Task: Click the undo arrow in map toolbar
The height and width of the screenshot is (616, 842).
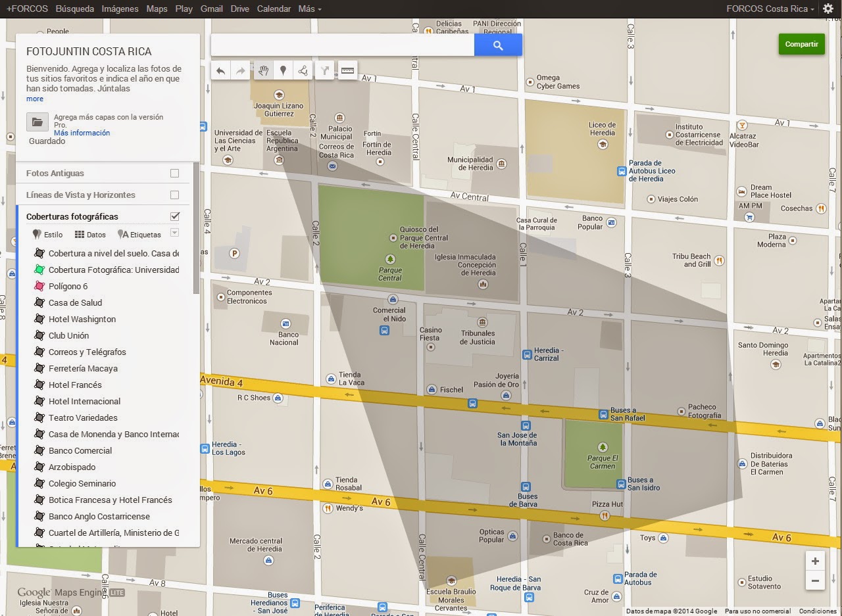Action: (221, 71)
